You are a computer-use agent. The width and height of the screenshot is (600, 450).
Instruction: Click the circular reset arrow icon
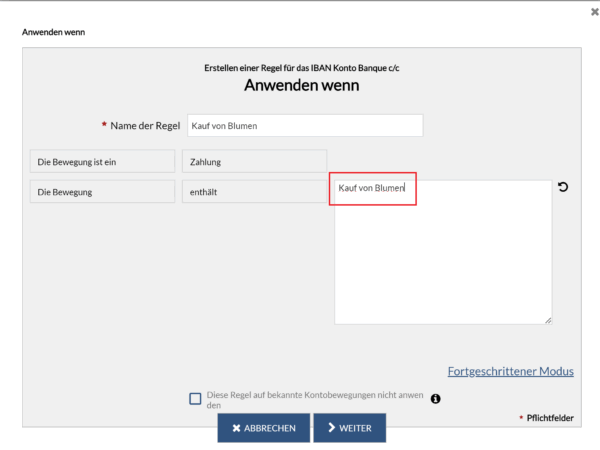[x=563, y=187]
